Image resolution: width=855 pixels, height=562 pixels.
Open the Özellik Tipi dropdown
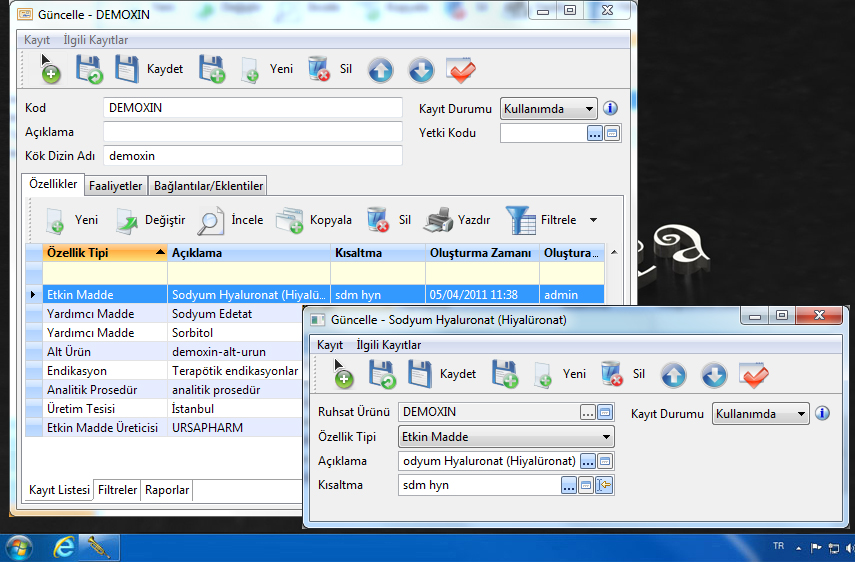tap(606, 437)
